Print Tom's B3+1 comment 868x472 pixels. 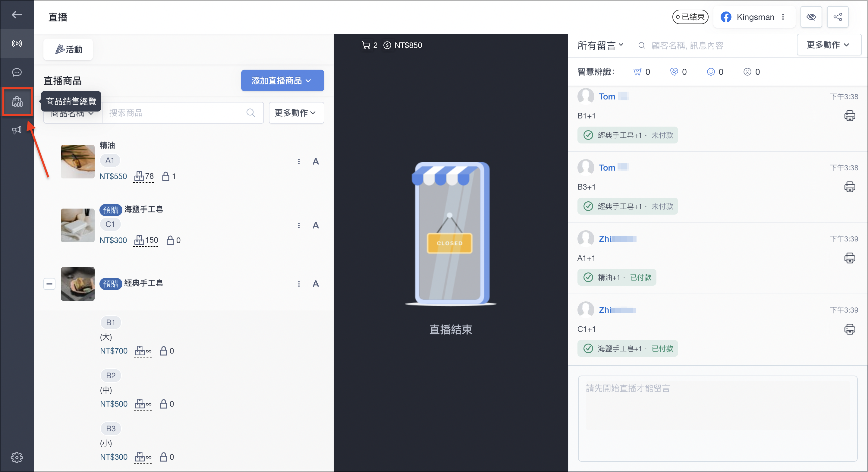pyautogui.click(x=850, y=187)
